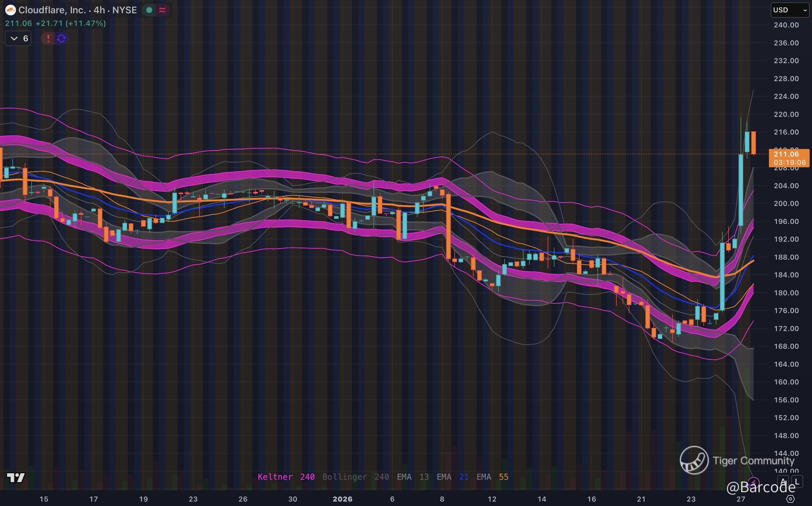The image size is (812, 506).
Task: Expand the collapsed indicator legend showing 6
Action: [x=18, y=38]
